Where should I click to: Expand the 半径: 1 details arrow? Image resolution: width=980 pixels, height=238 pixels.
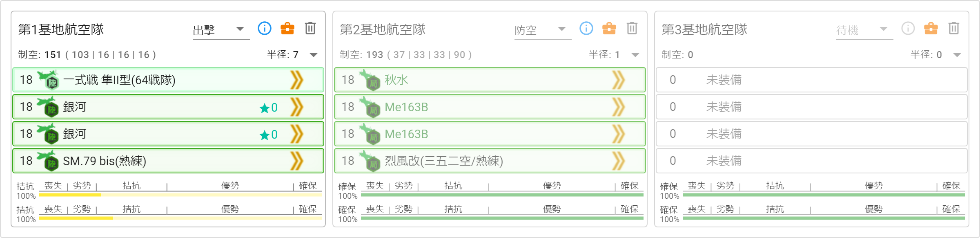tap(635, 55)
